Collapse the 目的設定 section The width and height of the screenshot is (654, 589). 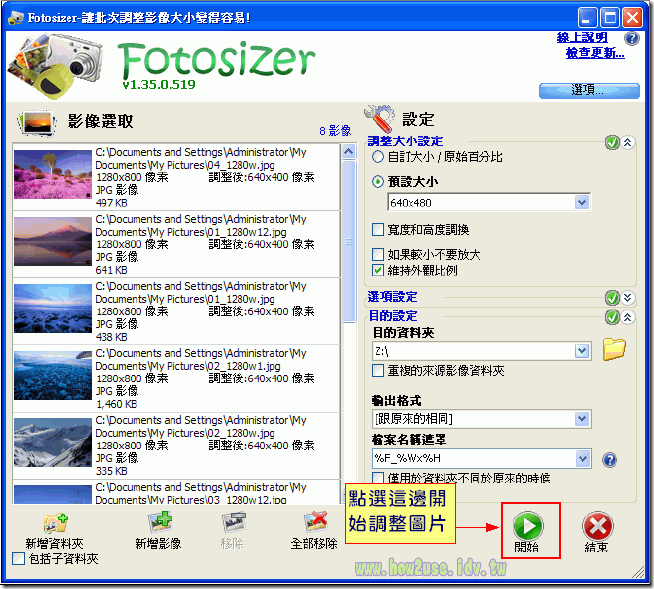628,317
